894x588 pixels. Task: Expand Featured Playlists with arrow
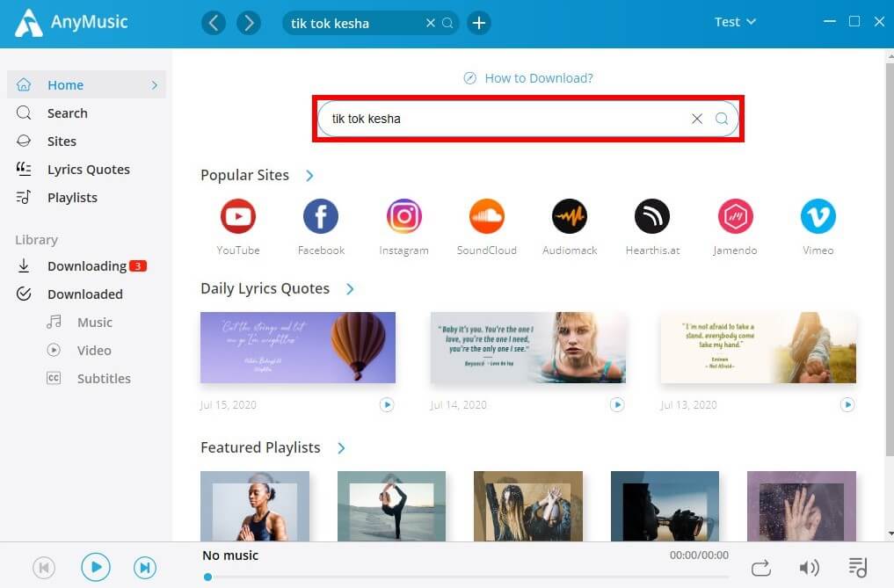click(x=341, y=448)
